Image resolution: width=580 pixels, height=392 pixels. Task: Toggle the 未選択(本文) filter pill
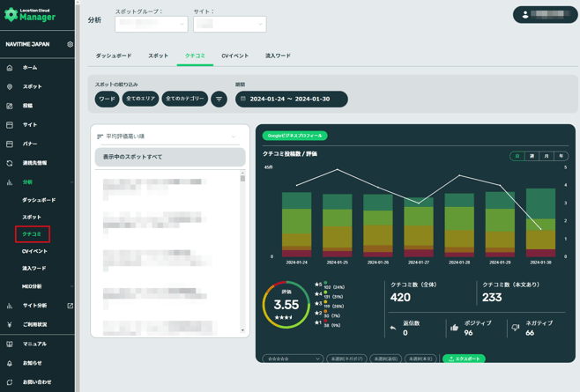pyautogui.click(x=420, y=359)
